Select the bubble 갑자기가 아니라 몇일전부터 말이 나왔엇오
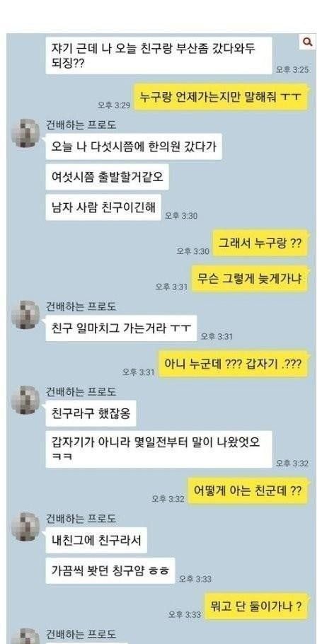 pos(159,449)
